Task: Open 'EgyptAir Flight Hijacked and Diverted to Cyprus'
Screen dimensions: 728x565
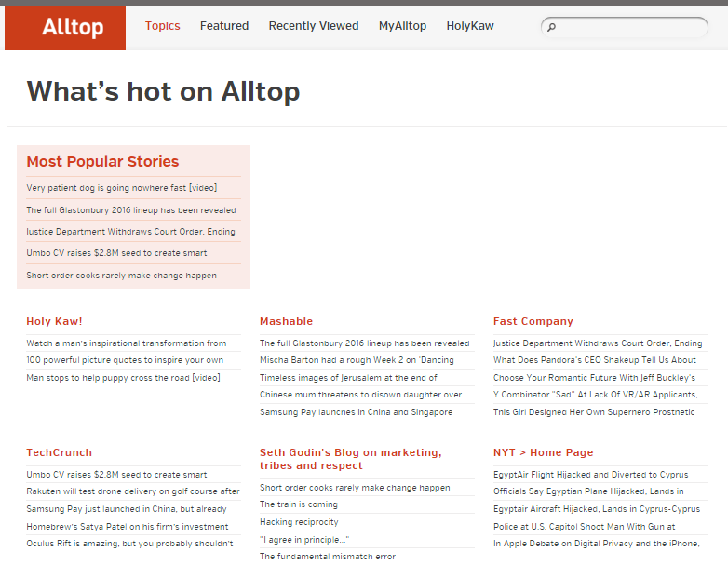Action: [x=590, y=475]
